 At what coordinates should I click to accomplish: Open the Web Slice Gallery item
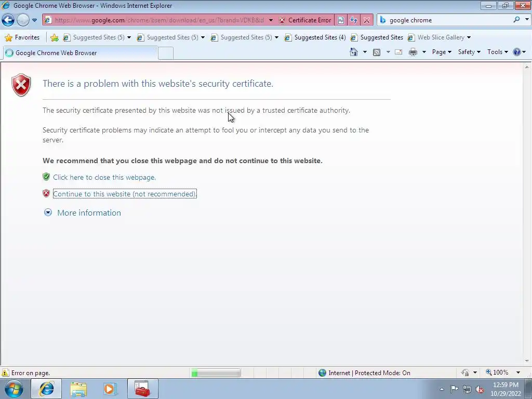click(x=440, y=37)
